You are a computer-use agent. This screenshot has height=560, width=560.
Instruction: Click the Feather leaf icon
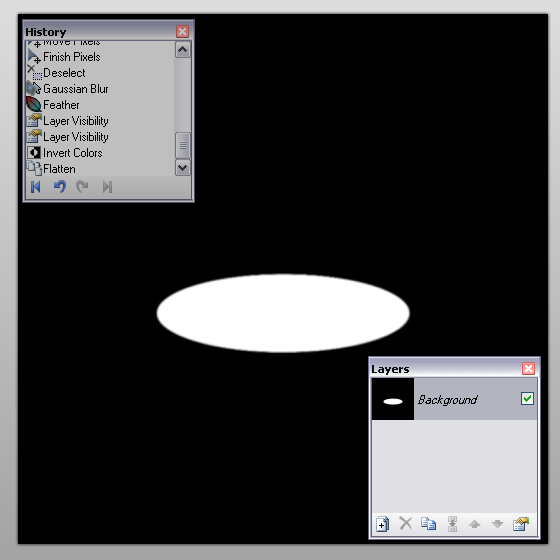click(x=34, y=104)
